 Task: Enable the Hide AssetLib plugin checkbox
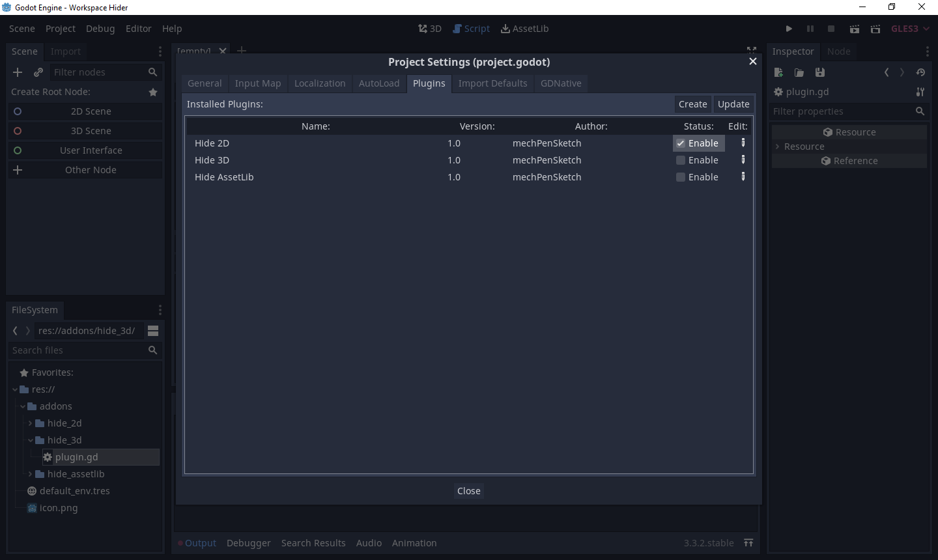coord(681,177)
